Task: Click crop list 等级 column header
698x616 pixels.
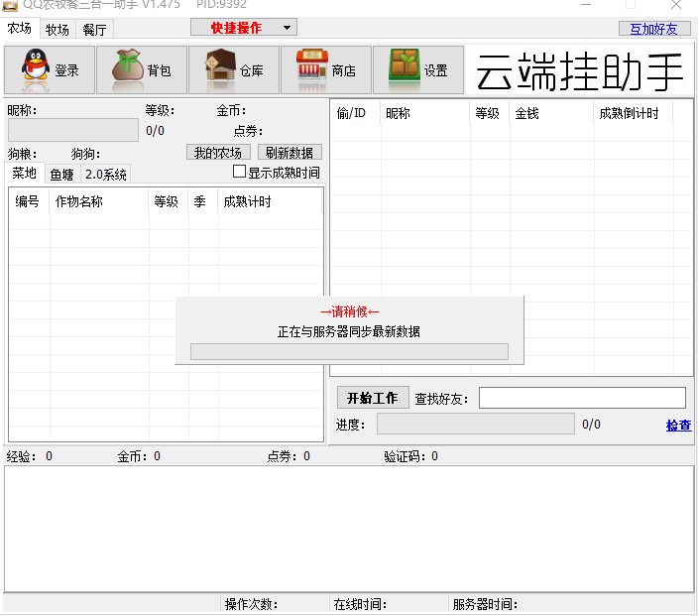Action: (168, 201)
